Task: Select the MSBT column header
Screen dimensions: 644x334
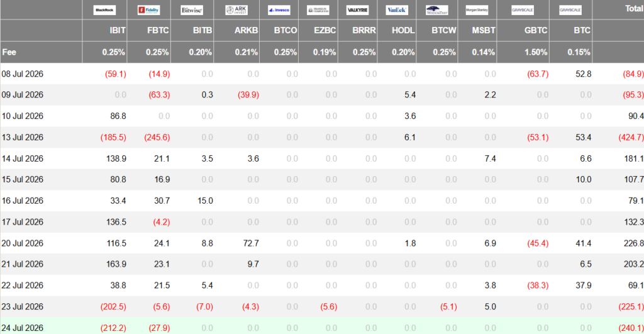Action: click(x=484, y=30)
